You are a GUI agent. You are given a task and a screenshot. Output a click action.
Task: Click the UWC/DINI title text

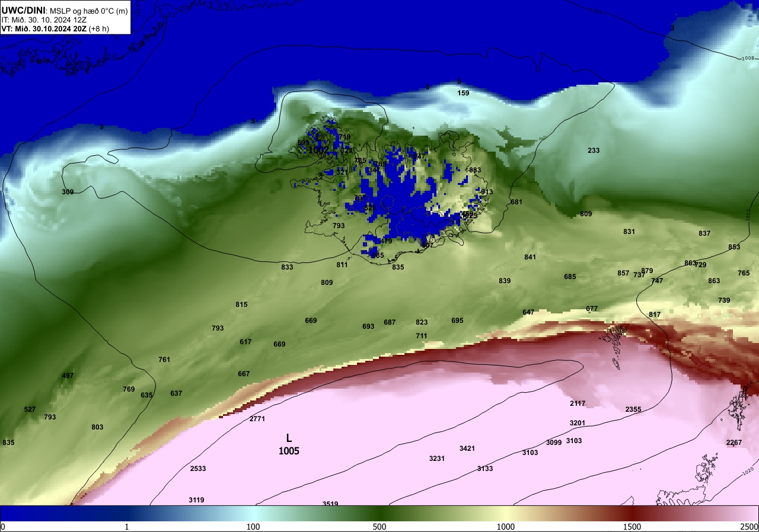(23, 10)
